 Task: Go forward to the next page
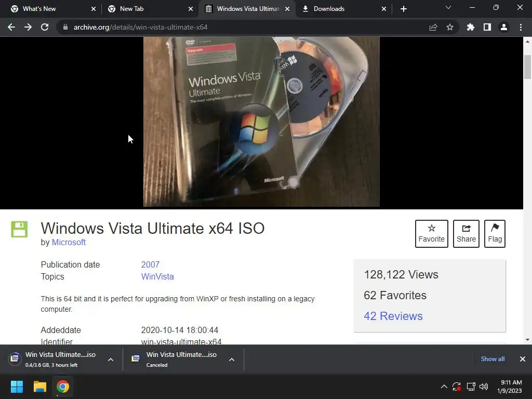[28, 27]
